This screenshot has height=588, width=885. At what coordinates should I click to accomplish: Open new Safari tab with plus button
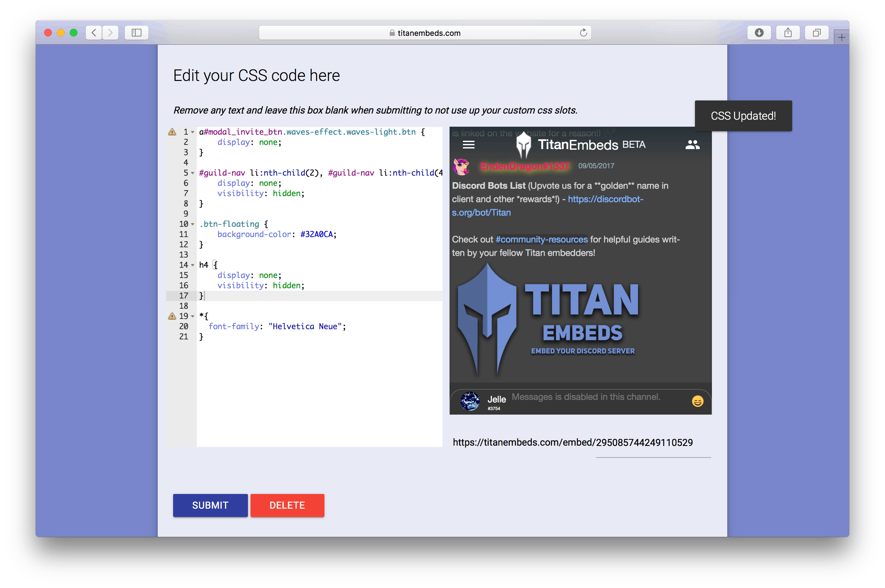[x=841, y=37]
